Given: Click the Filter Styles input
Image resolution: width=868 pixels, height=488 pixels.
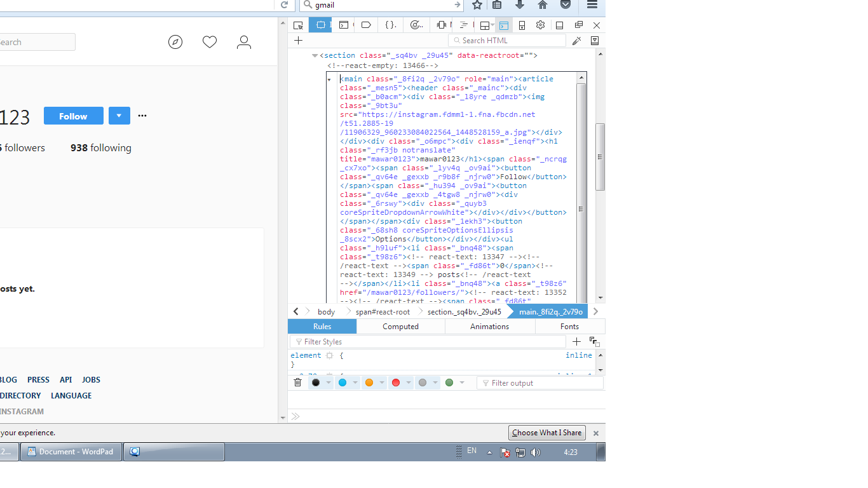Looking at the screenshot, I should pos(428,342).
